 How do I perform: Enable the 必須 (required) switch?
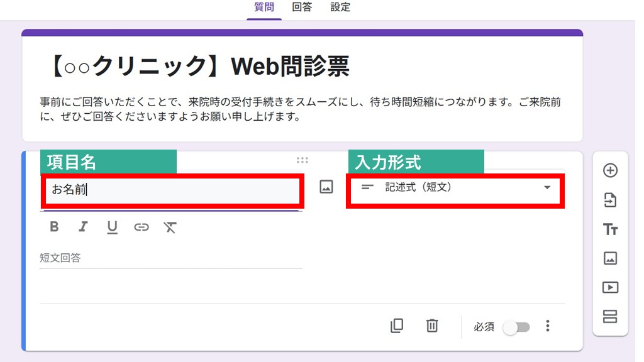click(x=517, y=326)
